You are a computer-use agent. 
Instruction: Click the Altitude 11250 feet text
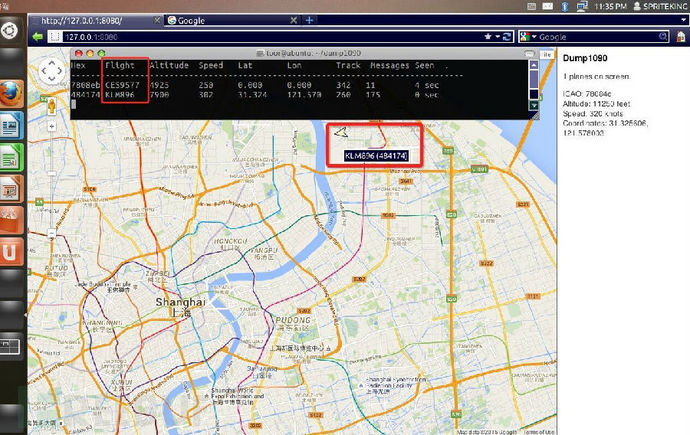tap(596, 104)
